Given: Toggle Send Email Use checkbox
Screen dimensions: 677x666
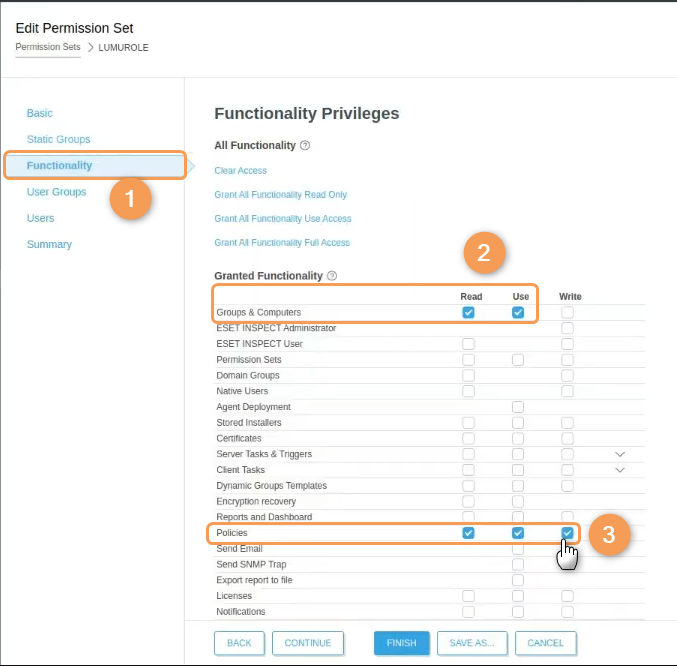Looking at the screenshot, I should [x=518, y=549].
